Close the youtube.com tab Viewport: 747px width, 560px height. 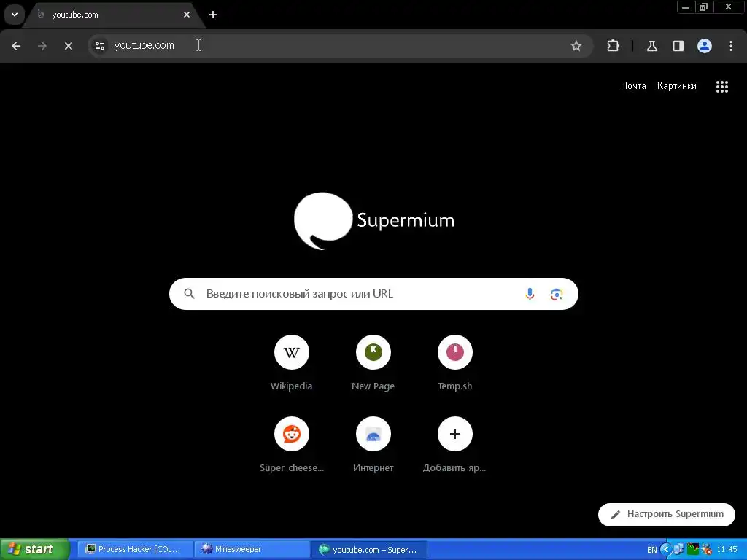(x=187, y=15)
